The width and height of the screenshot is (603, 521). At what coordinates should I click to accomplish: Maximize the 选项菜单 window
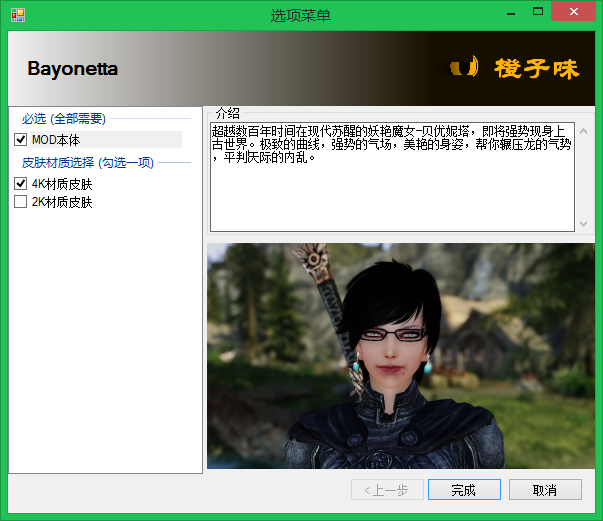[538, 12]
